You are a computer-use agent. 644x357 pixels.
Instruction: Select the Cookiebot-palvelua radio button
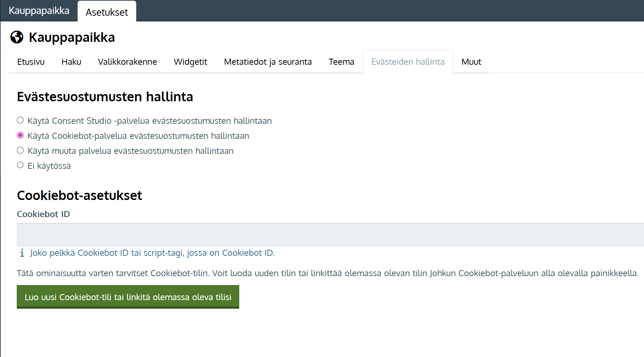[20, 136]
